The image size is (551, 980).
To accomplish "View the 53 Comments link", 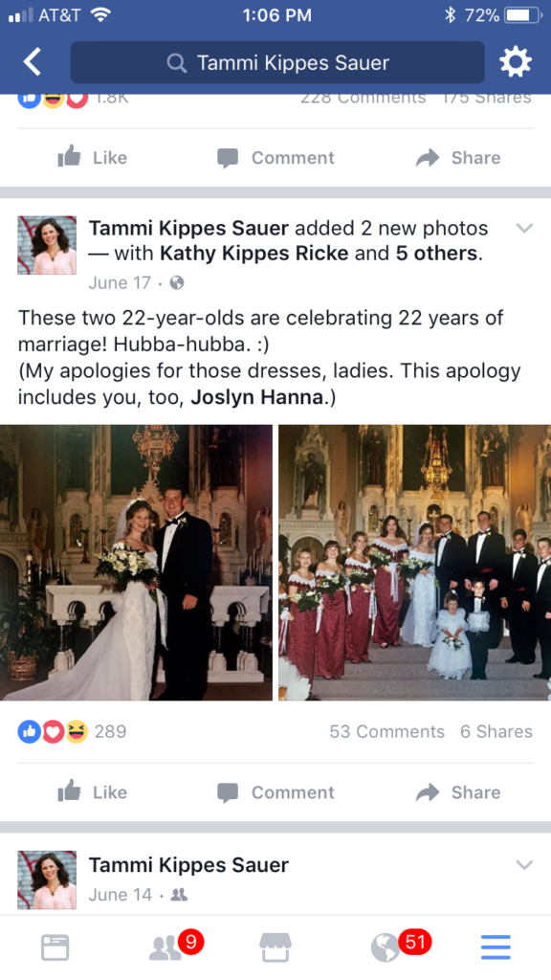I will point(386,731).
